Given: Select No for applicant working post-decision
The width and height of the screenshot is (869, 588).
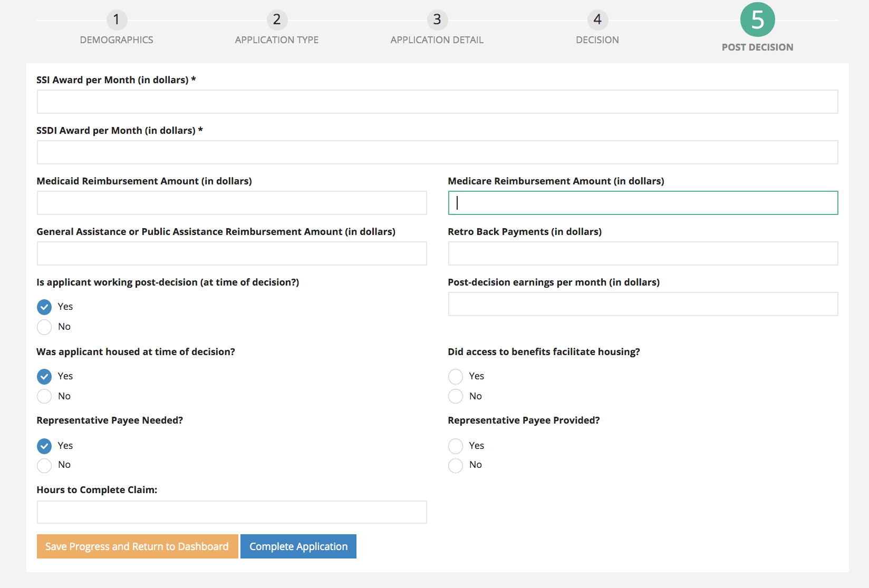Looking at the screenshot, I should point(44,327).
